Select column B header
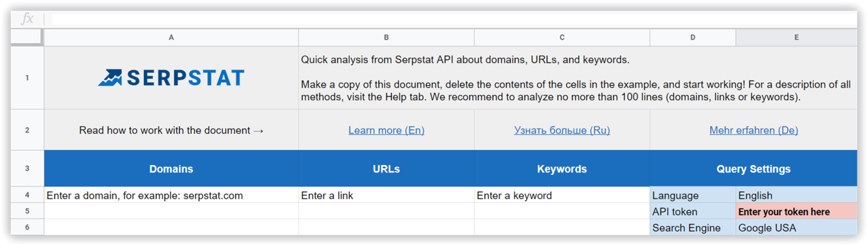 point(386,37)
